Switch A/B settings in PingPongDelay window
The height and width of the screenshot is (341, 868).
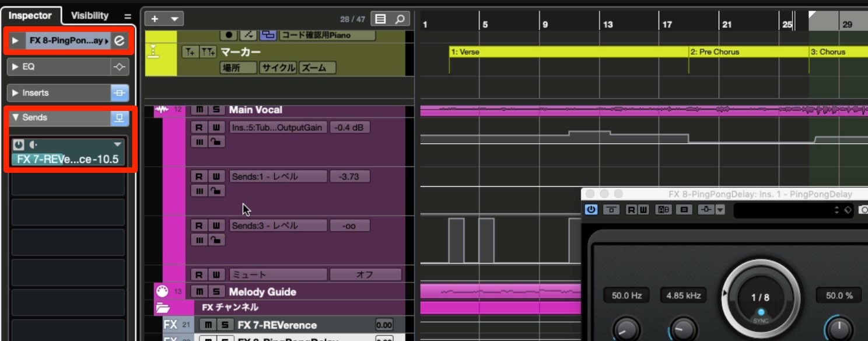(x=664, y=209)
